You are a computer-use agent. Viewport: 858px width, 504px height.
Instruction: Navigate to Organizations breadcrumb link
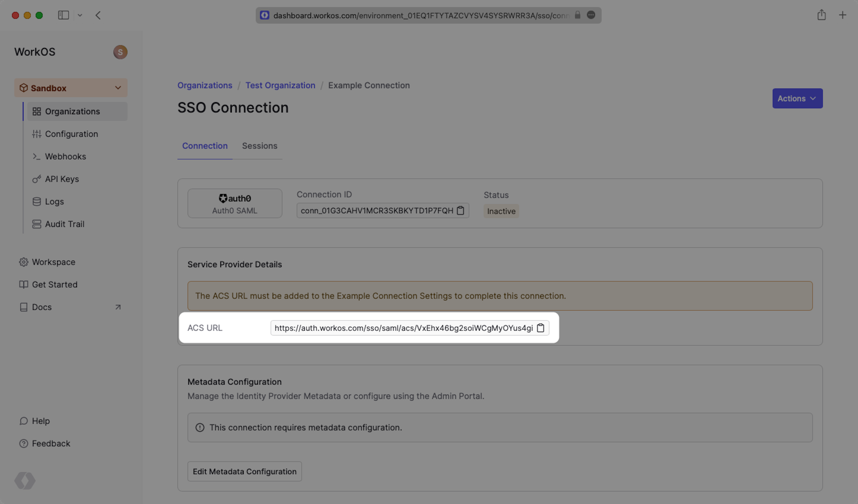(x=205, y=86)
